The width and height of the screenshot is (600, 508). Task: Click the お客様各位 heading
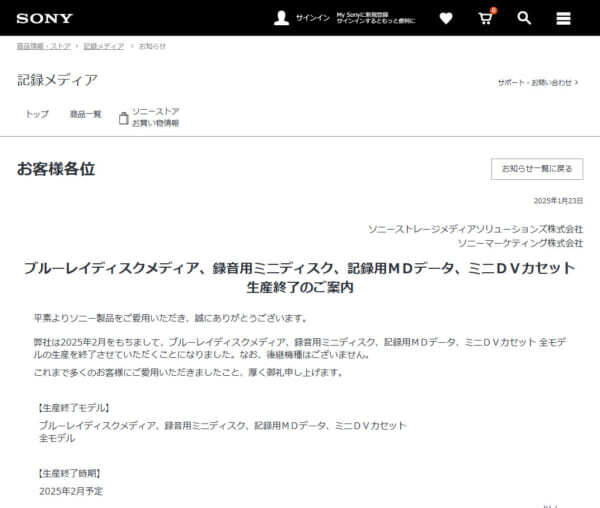tap(56, 169)
